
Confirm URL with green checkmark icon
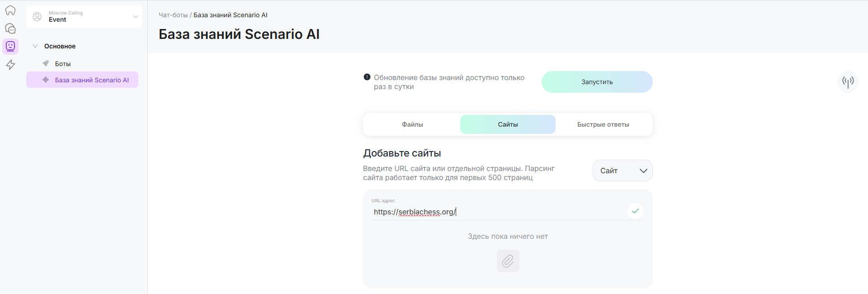635,211
